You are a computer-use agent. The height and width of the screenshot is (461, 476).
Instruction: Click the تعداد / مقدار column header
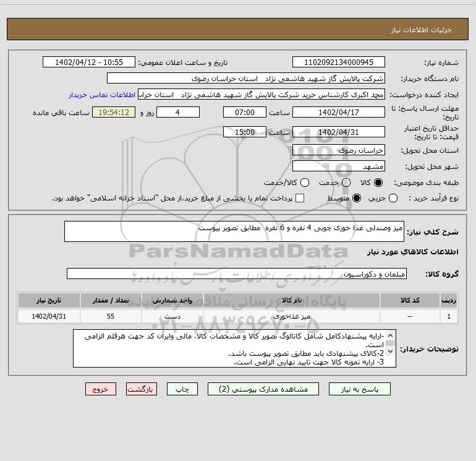(111, 300)
